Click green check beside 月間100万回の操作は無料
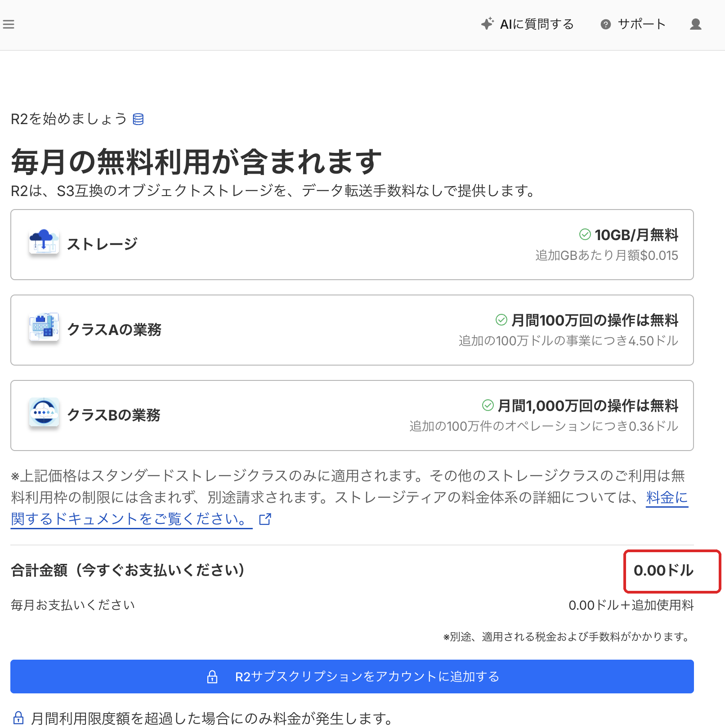 click(501, 320)
